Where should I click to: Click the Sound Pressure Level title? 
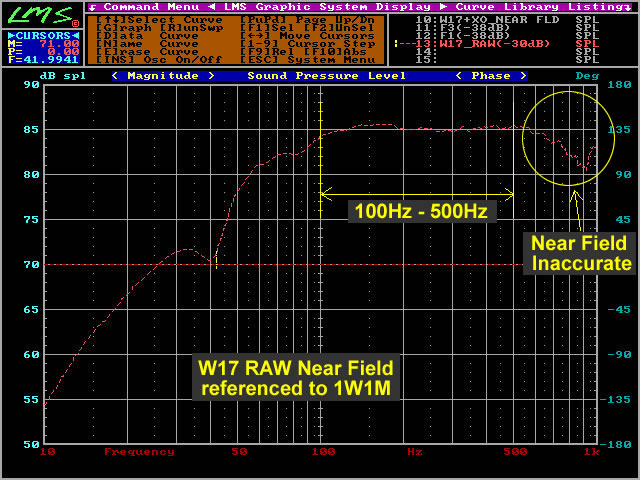coord(327,76)
